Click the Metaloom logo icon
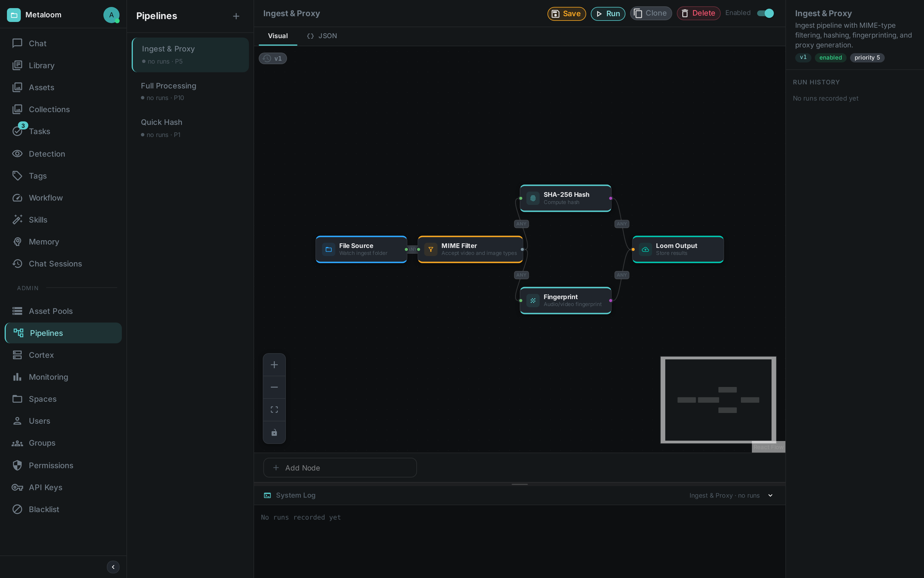The image size is (924, 578). coord(14,15)
